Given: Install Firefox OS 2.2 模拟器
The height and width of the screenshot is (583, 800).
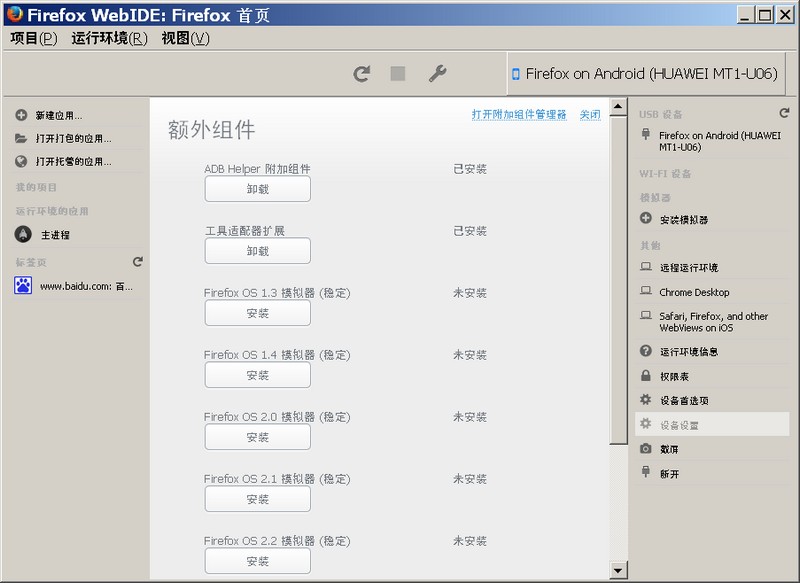Looking at the screenshot, I should [258, 561].
